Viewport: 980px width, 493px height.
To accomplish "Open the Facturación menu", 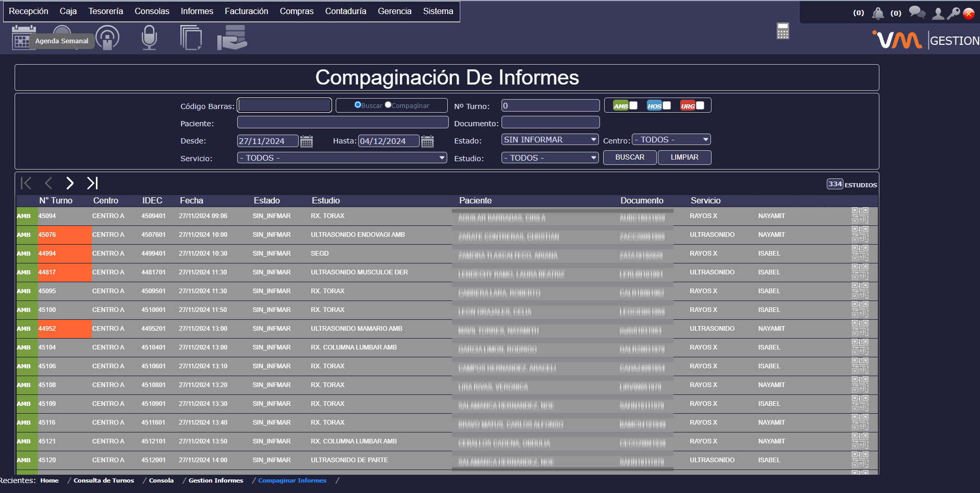I will 247,11.
